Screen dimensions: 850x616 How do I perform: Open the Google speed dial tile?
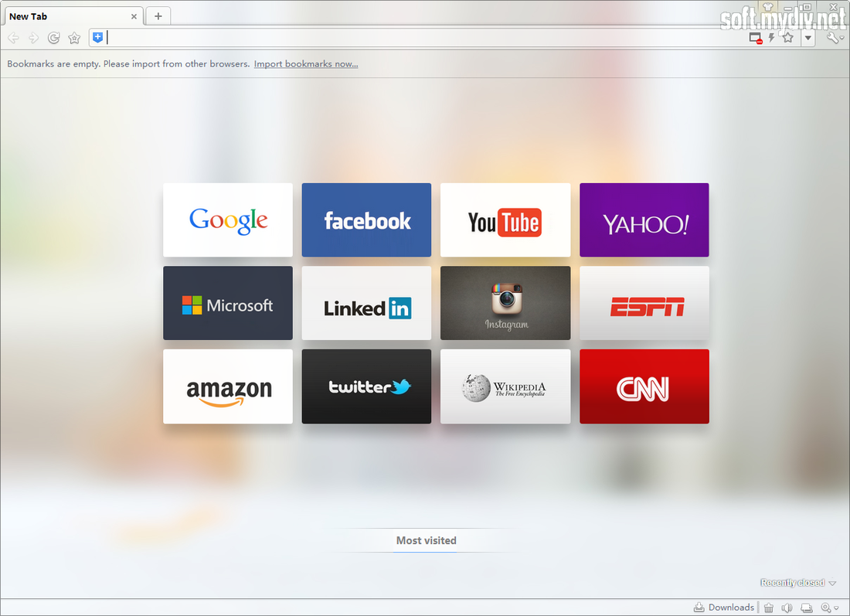tap(228, 220)
